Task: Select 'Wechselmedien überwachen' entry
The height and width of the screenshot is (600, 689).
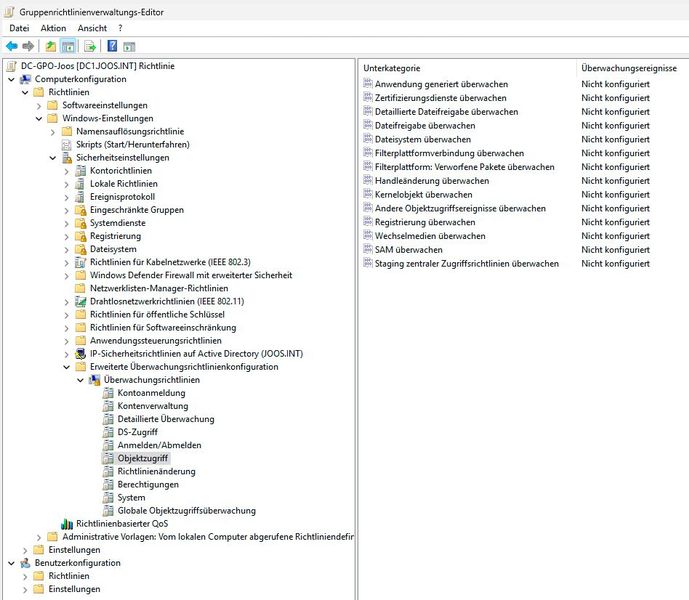Action: tap(430, 236)
